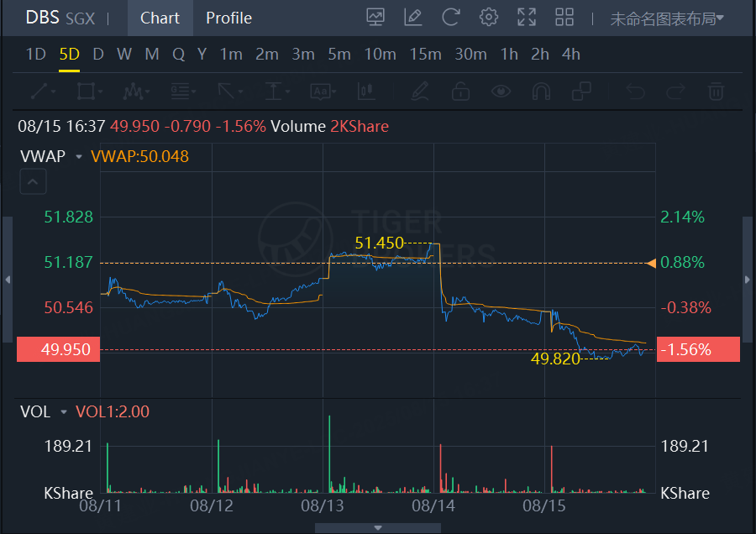This screenshot has width=756, height=534.
Task: Switch to quarterly Q interval
Action: click(178, 54)
